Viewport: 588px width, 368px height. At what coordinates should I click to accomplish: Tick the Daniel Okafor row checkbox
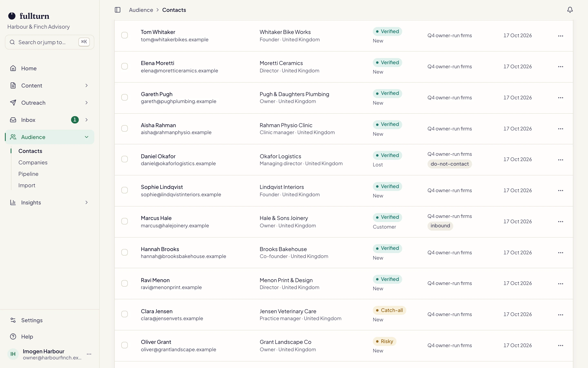(124, 159)
